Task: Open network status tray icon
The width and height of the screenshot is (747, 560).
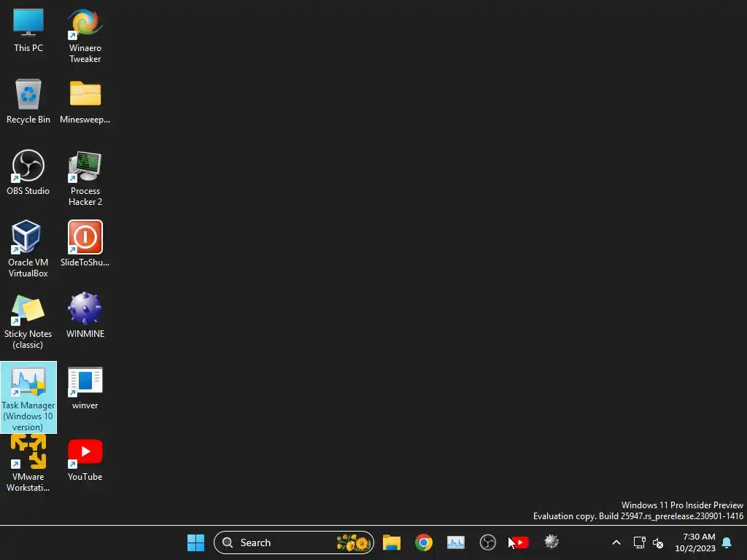Action: pos(639,542)
